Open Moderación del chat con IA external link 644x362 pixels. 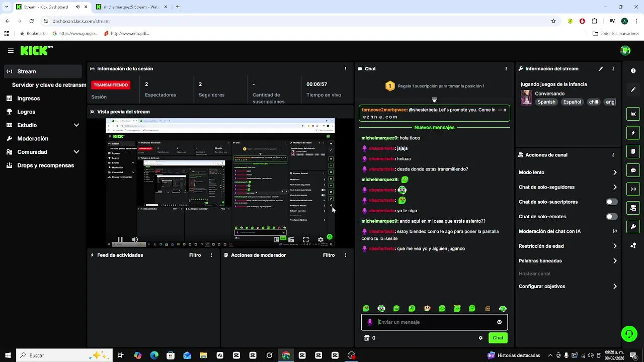tap(615, 232)
